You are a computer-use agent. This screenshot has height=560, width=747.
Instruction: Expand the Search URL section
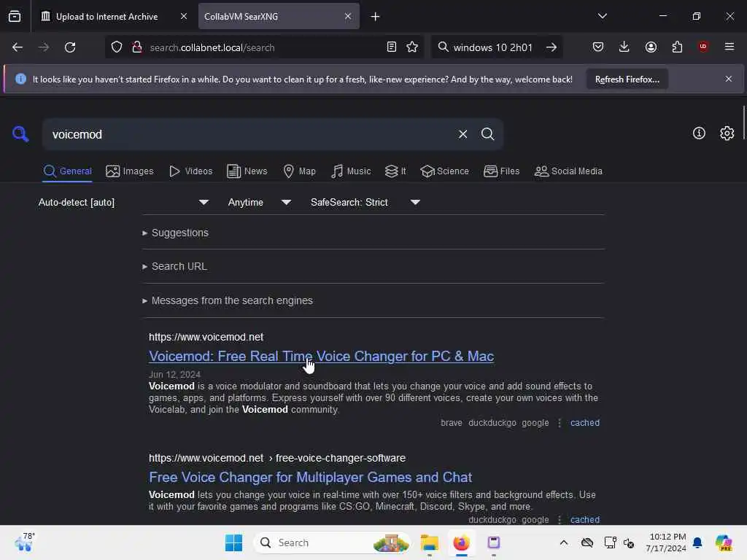tap(175, 267)
